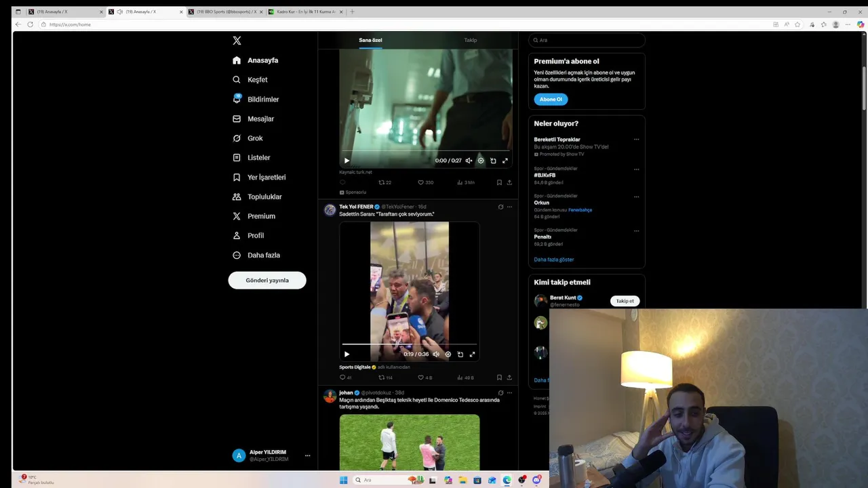
Task: Open Grok actions on Tek Yol FENER post
Action: pyautogui.click(x=500, y=207)
